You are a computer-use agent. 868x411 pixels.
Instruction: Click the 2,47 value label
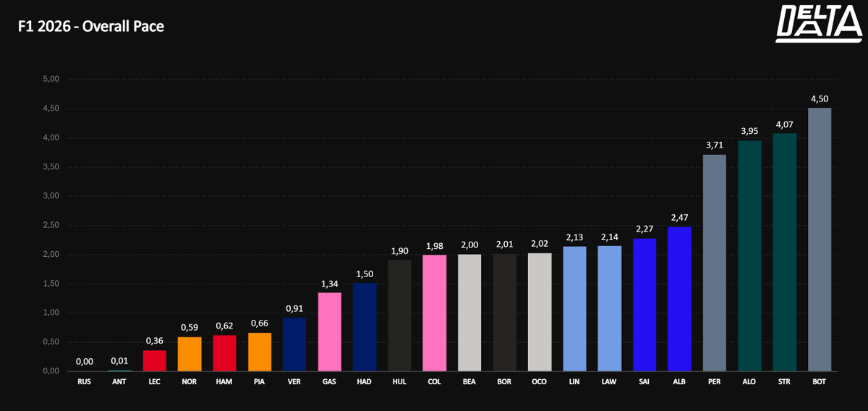click(679, 218)
